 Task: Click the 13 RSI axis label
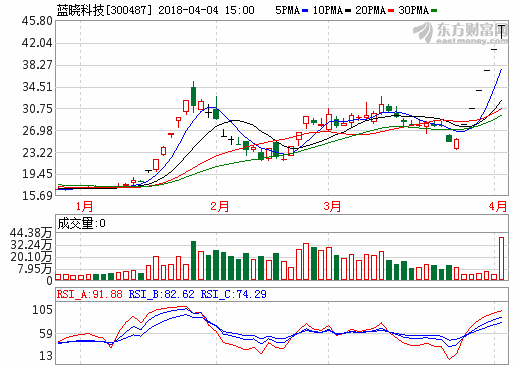pyautogui.click(x=46, y=356)
